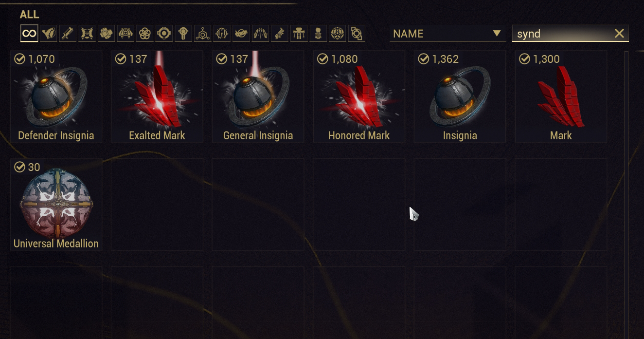Viewport: 644px width, 339px height.
Task: Select the crossed-swords melee category tab
Action: point(87,34)
